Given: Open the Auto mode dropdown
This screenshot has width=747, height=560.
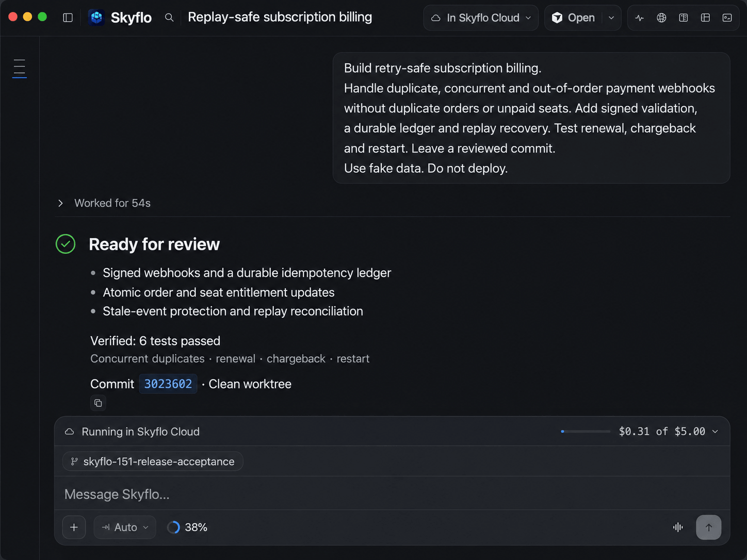Looking at the screenshot, I should point(125,527).
